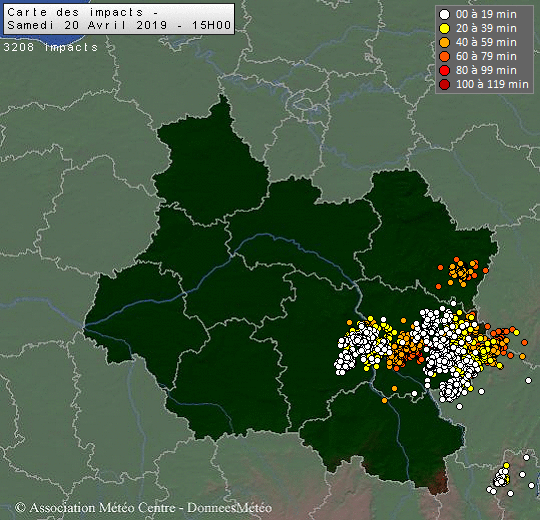Click the "00 à 19 min" legend label
This screenshot has height=520, width=540.
[486, 14]
